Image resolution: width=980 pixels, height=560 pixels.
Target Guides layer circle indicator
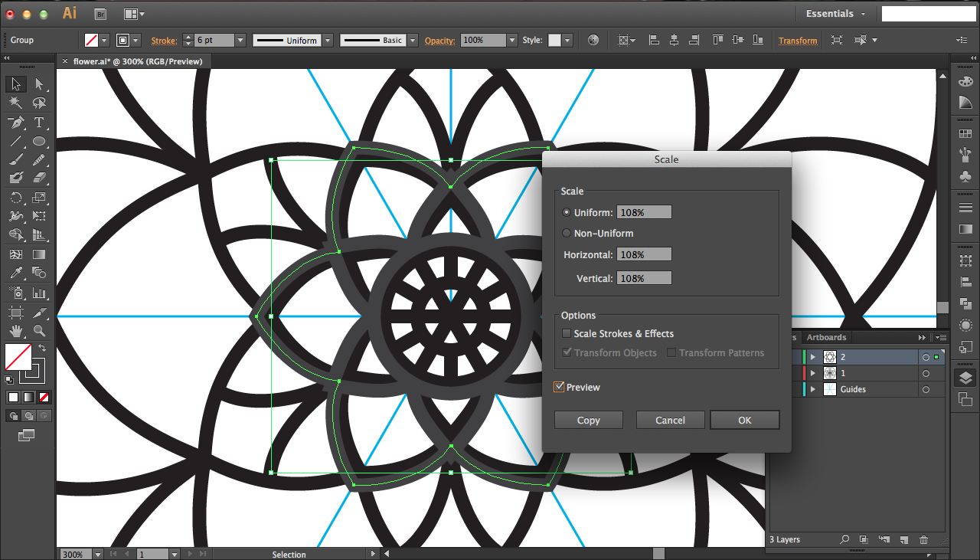point(926,389)
